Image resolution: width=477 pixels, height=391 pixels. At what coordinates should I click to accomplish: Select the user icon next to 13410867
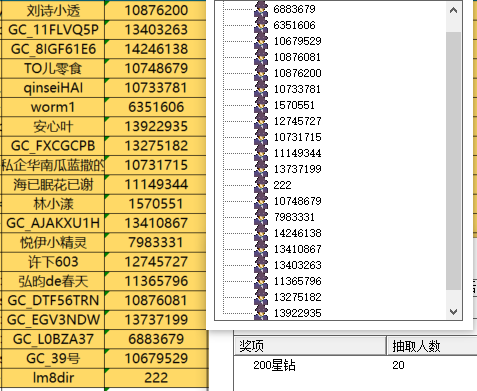261,249
